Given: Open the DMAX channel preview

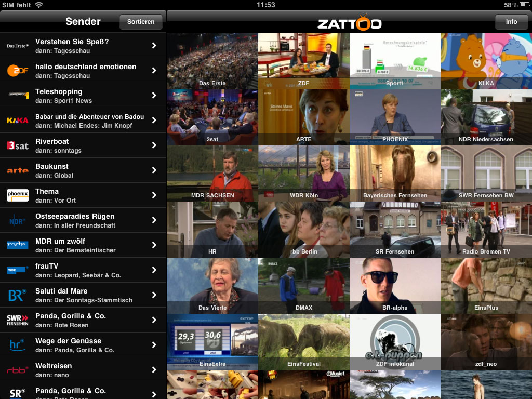Looking at the screenshot, I should tap(304, 286).
